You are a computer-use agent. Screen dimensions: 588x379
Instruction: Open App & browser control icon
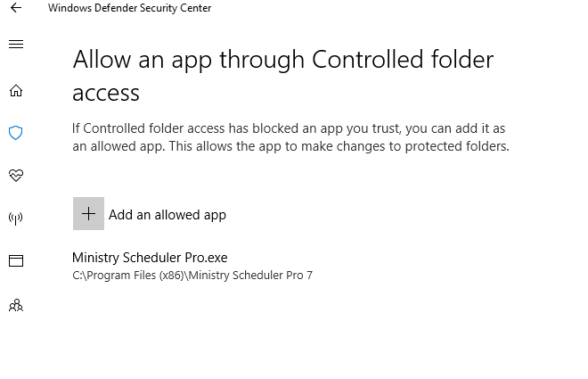coord(16,261)
